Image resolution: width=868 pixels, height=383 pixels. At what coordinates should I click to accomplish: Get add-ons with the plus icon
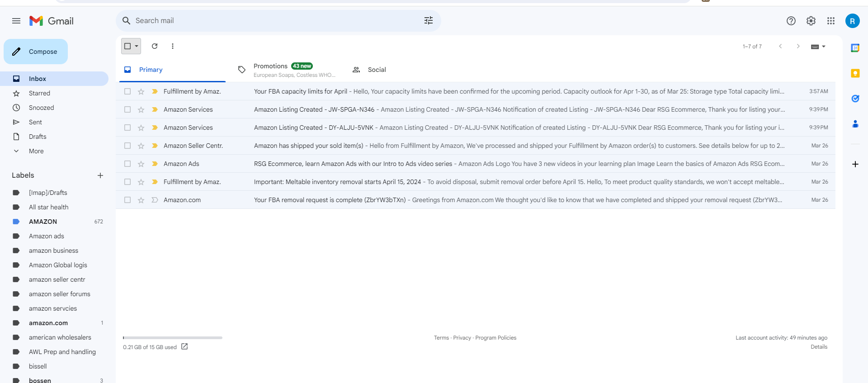(x=855, y=164)
